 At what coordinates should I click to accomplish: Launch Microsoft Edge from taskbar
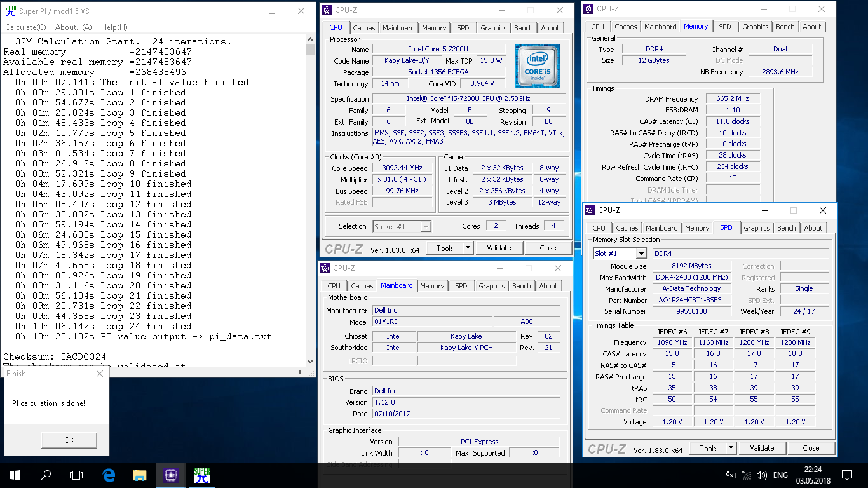click(109, 475)
